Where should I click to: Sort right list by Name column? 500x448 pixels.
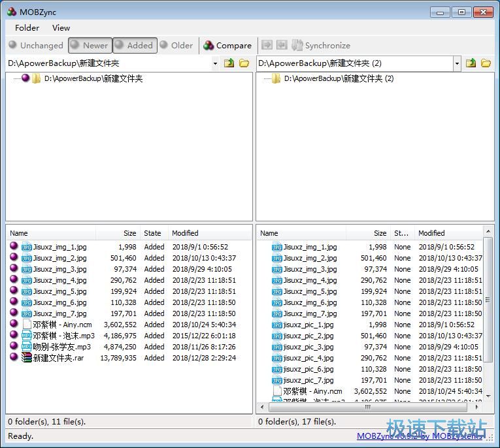coord(301,233)
